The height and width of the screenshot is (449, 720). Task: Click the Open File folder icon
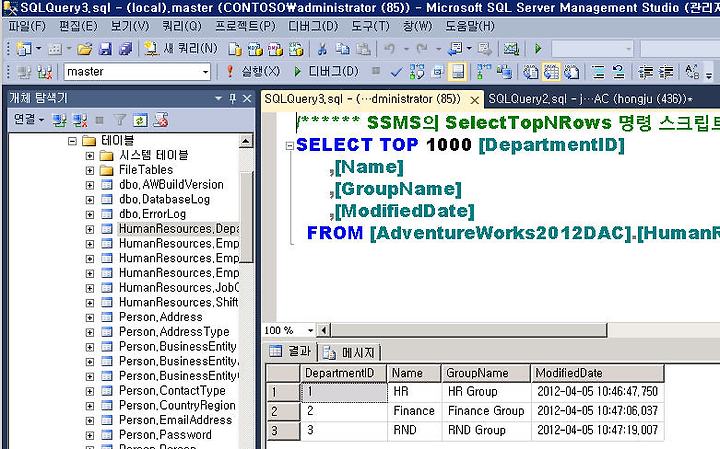[x=84, y=49]
